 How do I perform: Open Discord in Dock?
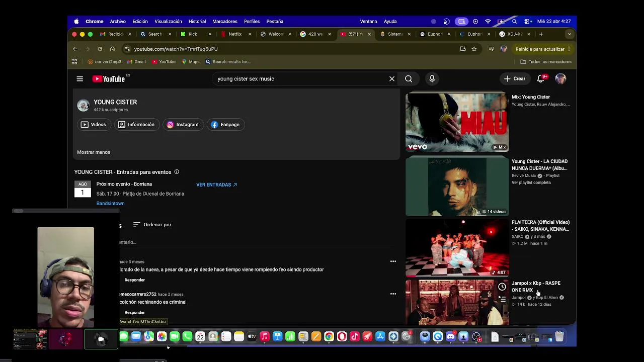[451, 337]
